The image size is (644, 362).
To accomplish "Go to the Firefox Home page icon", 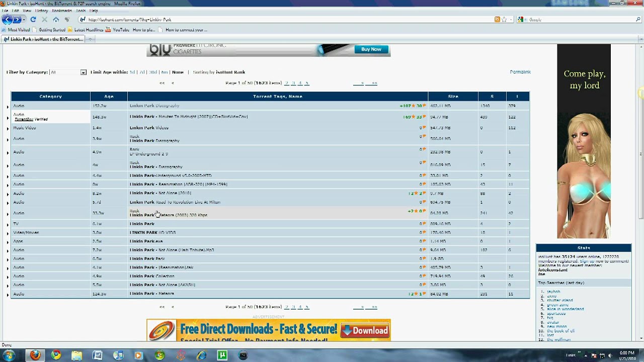I will [x=56, y=20].
